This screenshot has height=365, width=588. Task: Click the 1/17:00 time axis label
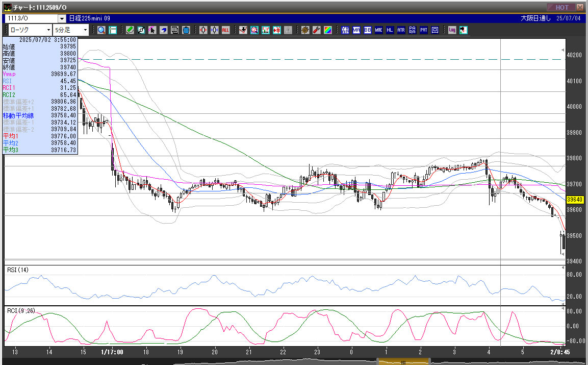pyautogui.click(x=112, y=352)
